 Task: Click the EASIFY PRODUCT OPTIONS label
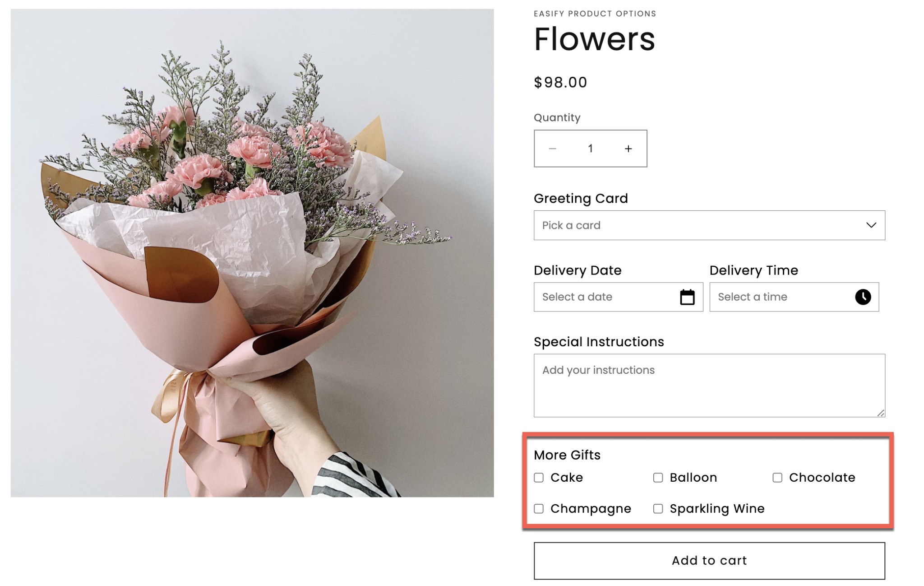click(x=595, y=13)
